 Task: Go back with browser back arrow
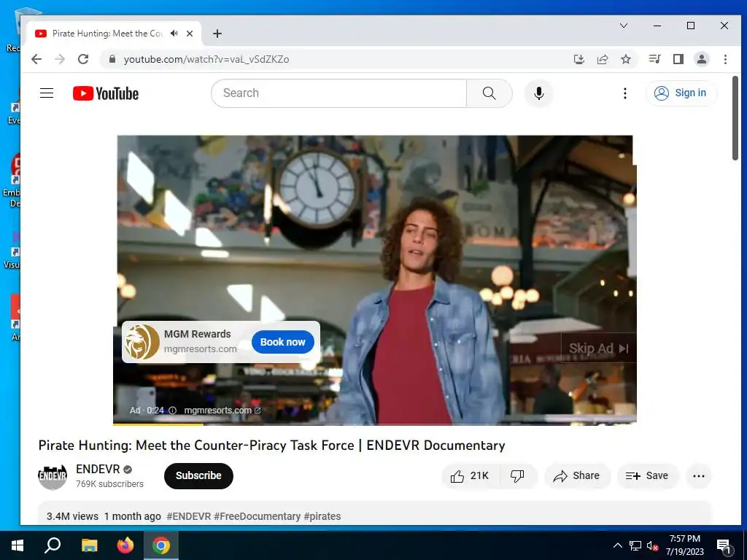[36, 59]
